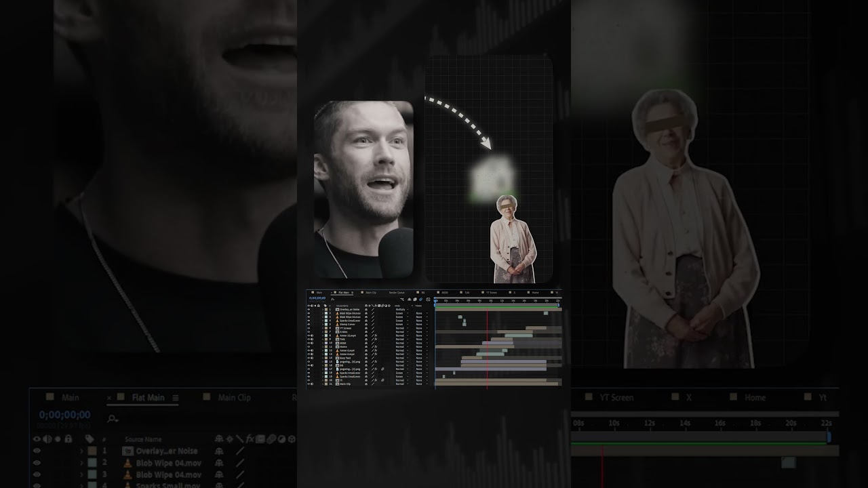
Task: Click Graph Editor icon in small center timeline
Action: (x=428, y=299)
